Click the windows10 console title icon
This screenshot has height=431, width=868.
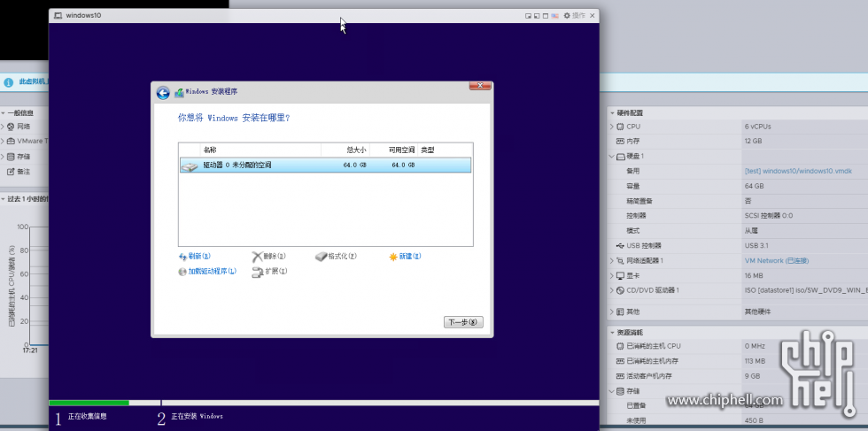click(58, 16)
